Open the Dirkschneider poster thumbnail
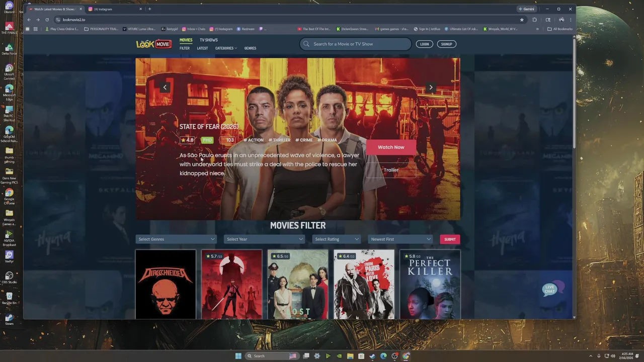This screenshot has height=362, width=644. click(x=166, y=284)
